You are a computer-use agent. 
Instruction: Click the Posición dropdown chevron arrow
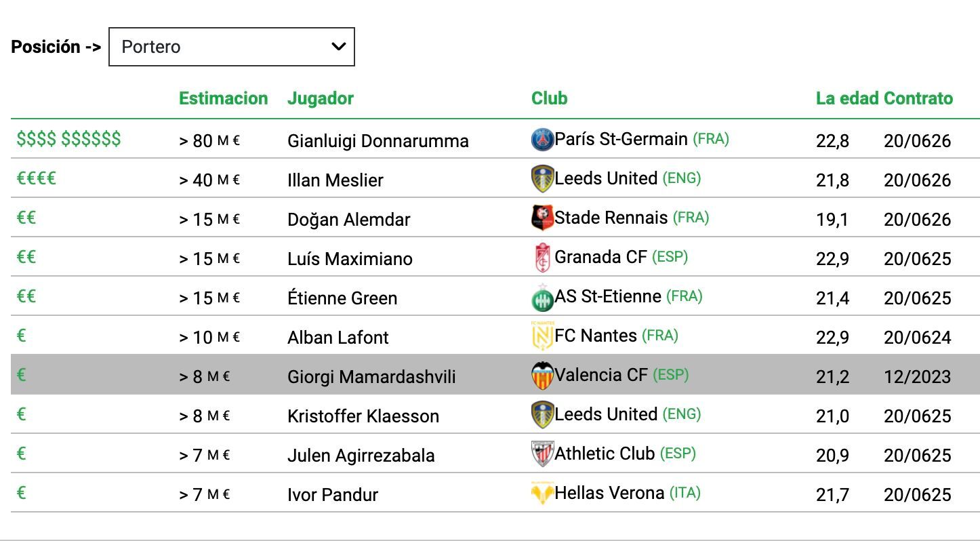point(338,47)
